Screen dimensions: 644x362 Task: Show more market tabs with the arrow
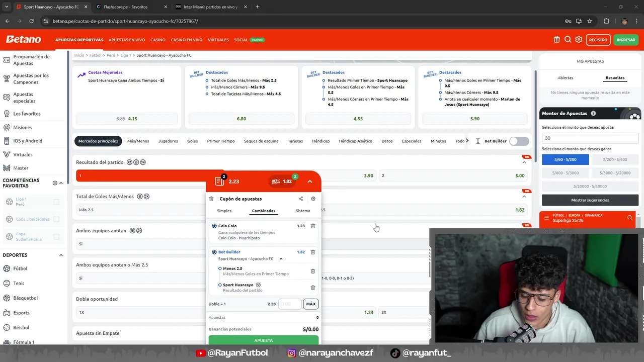pos(467,141)
